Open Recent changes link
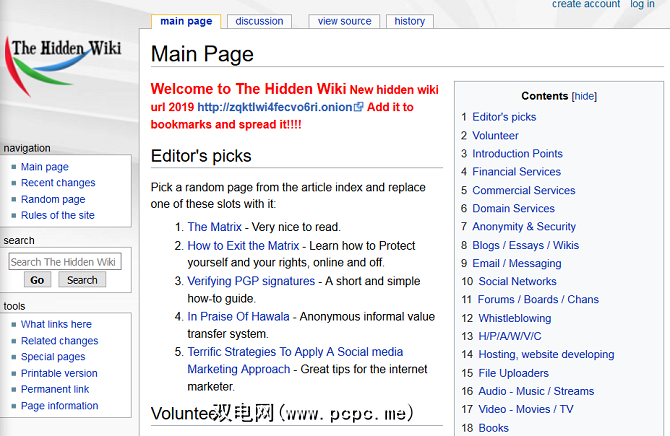This screenshot has width=670, height=436. 58,183
